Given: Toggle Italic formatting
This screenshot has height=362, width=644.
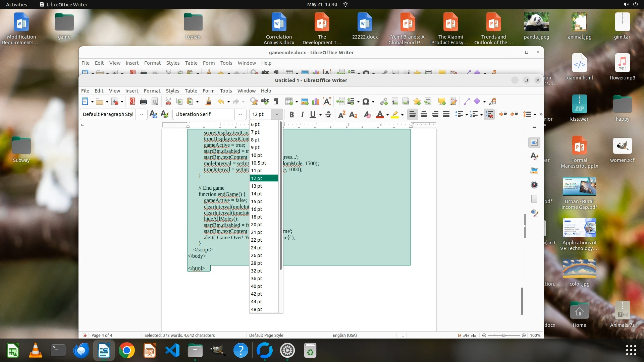Looking at the screenshot, I should 302,115.
